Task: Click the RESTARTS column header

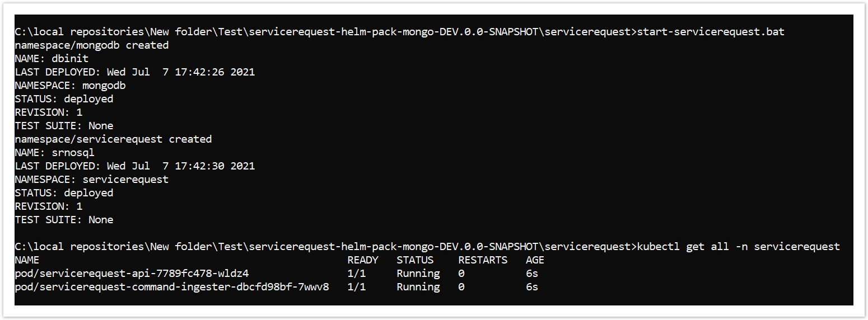Action: tap(483, 260)
